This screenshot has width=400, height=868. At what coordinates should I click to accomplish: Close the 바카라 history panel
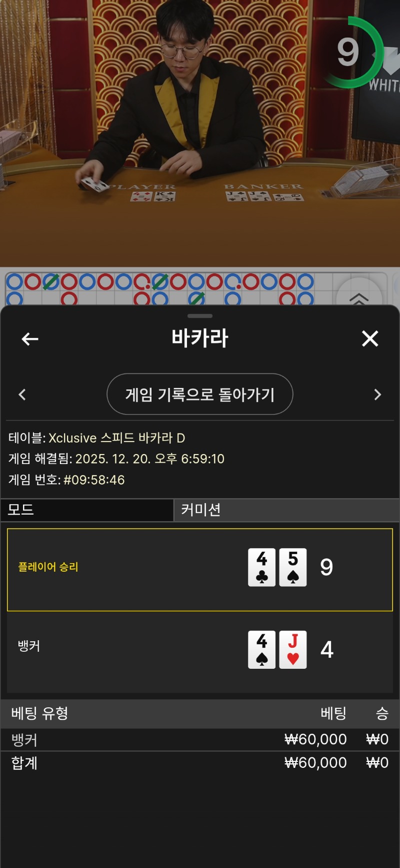pyautogui.click(x=370, y=338)
